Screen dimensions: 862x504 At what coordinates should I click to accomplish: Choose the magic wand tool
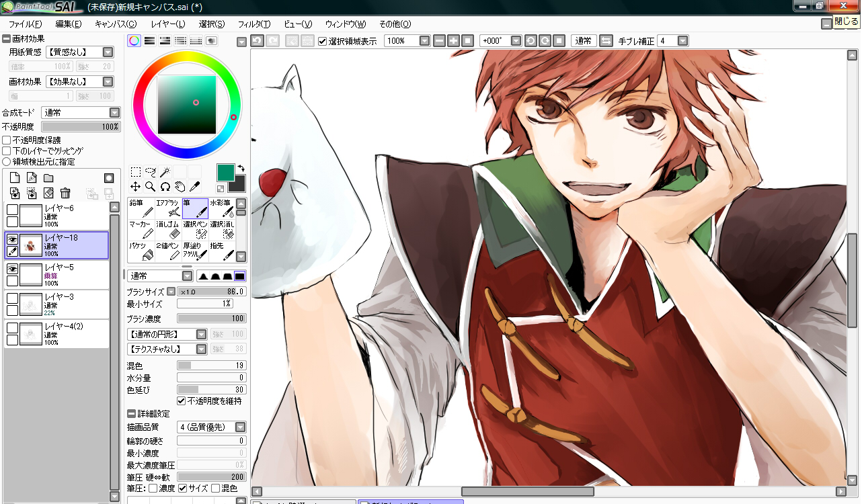(x=165, y=172)
